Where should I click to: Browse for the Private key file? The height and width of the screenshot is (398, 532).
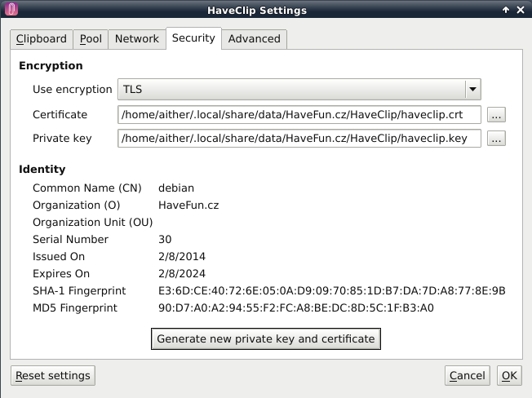pos(497,139)
